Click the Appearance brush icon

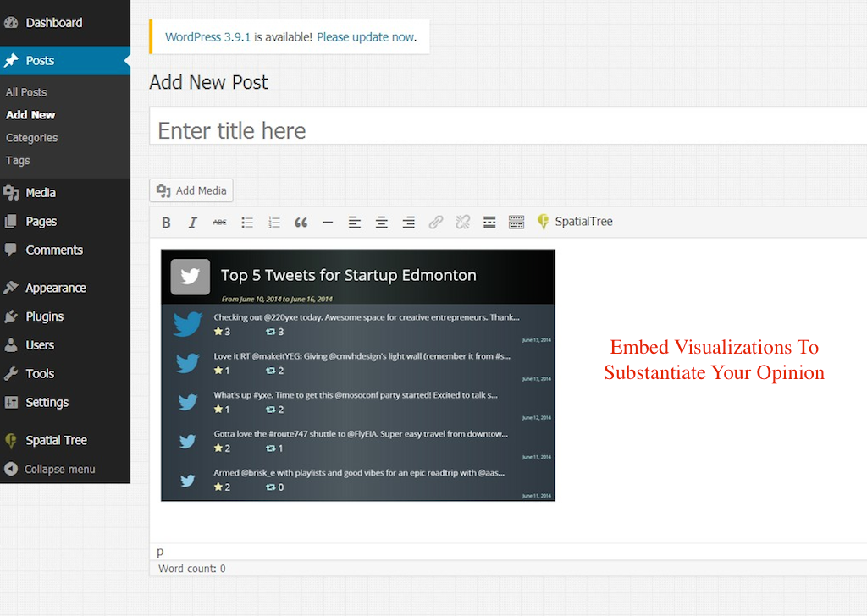click(11, 288)
